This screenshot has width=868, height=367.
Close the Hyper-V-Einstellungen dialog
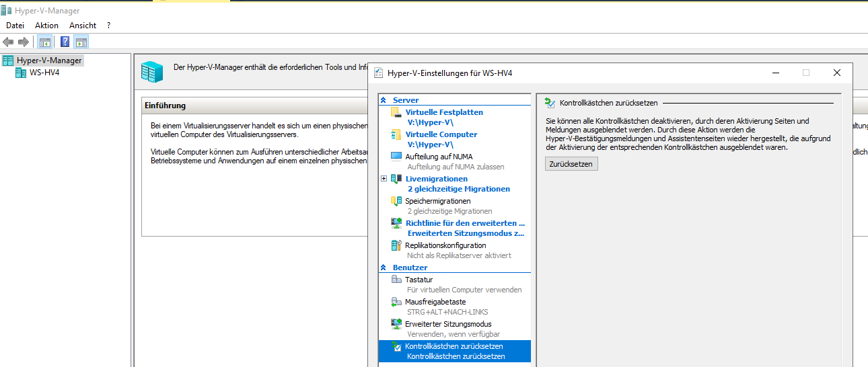[837, 73]
